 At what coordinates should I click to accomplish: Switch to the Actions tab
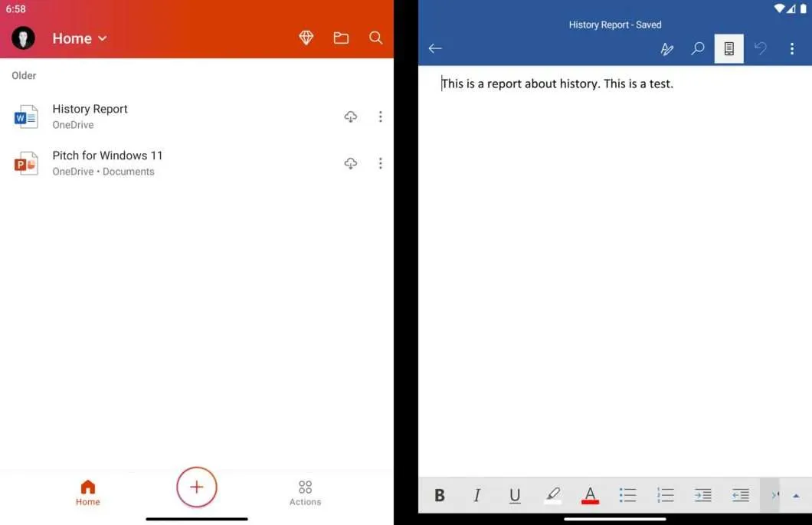(305, 493)
